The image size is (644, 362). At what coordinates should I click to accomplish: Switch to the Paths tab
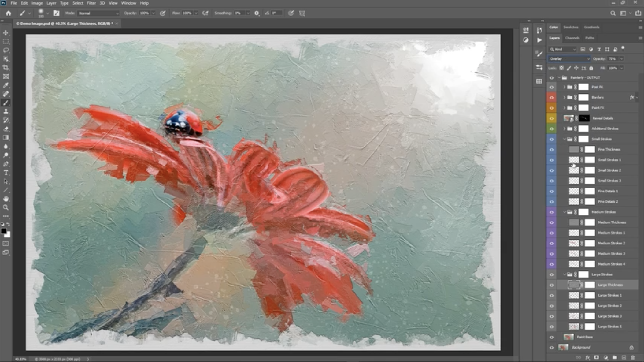(x=590, y=38)
